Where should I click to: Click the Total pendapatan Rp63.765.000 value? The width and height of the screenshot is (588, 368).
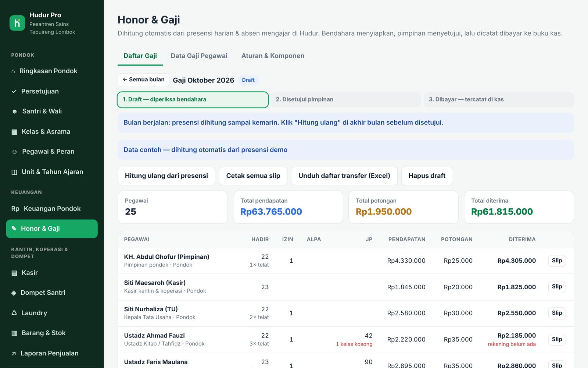pos(271,212)
